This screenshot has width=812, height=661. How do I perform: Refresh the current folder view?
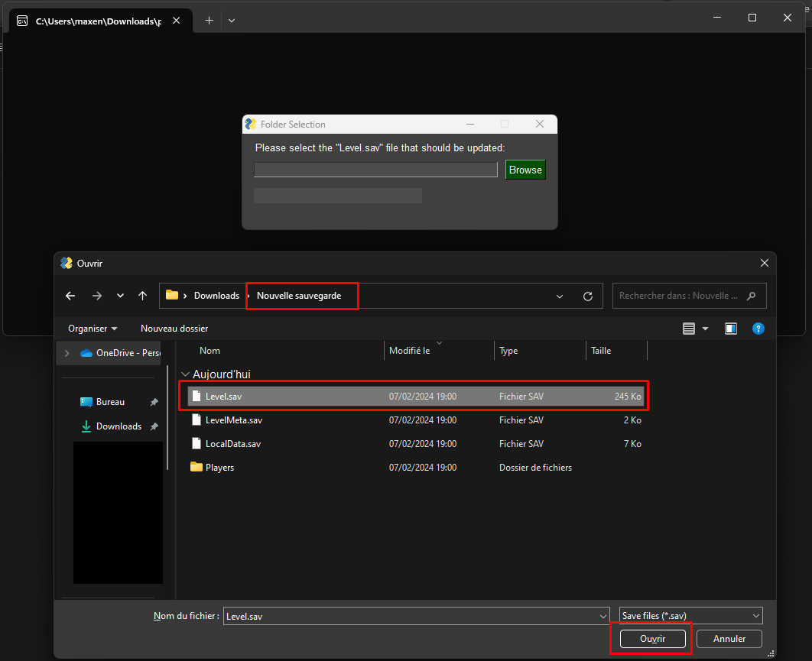[x=588, y=296]
